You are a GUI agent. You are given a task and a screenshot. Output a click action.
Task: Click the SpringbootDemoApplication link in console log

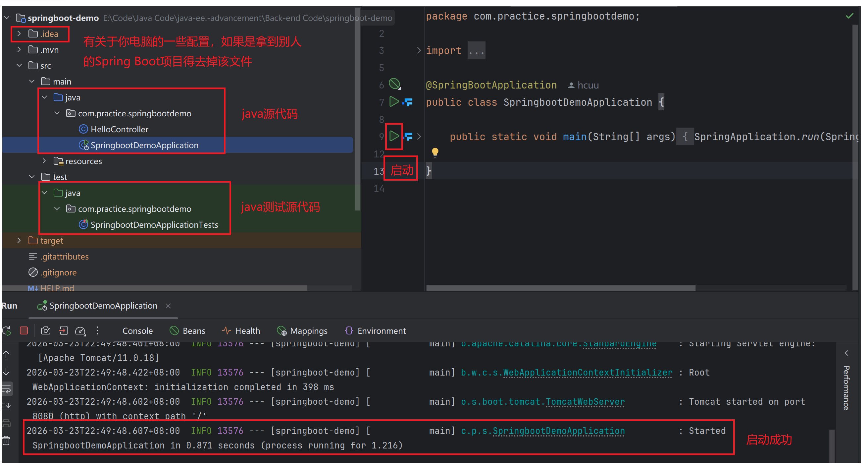558,431
